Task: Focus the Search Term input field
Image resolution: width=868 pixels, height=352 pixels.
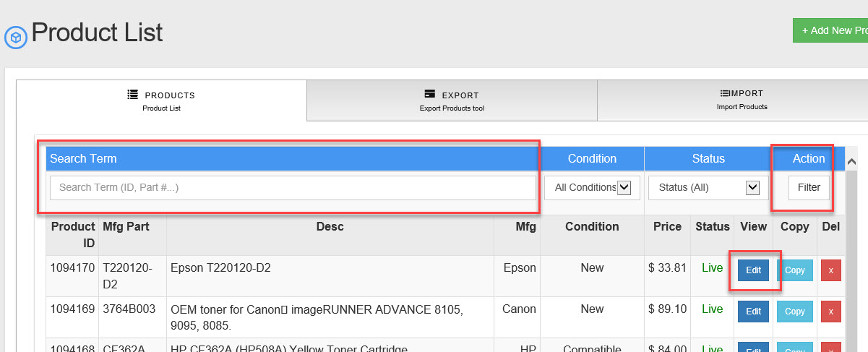Action: coord(293,188)
